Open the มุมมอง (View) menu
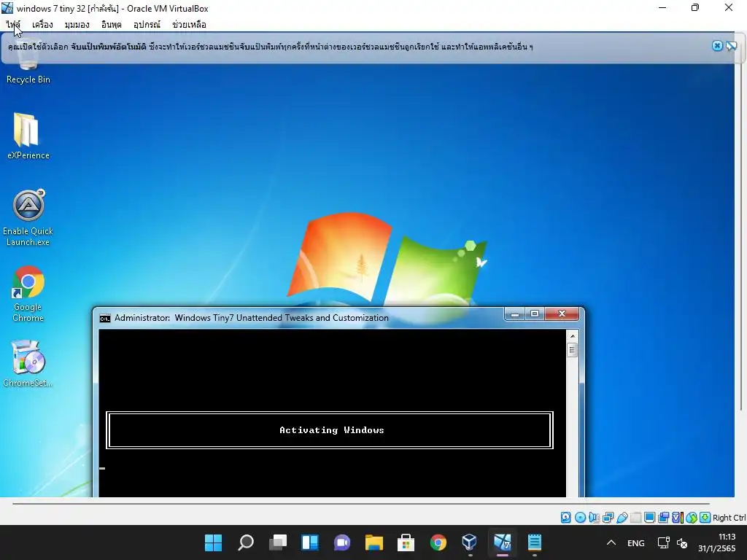 pos(77,24)
